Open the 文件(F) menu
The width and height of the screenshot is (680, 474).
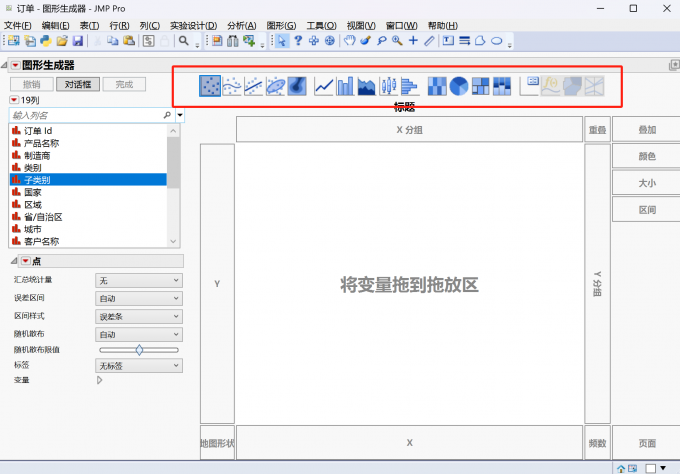(x=18, y=26)
